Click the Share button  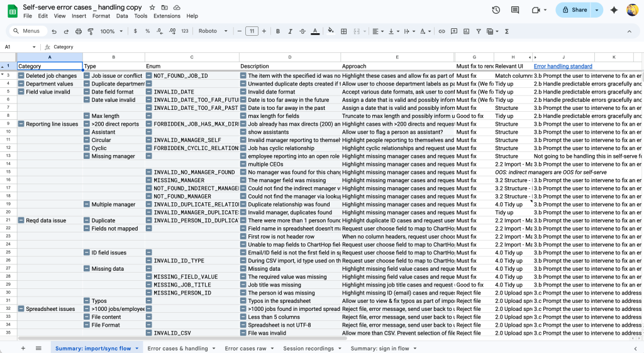574,10
